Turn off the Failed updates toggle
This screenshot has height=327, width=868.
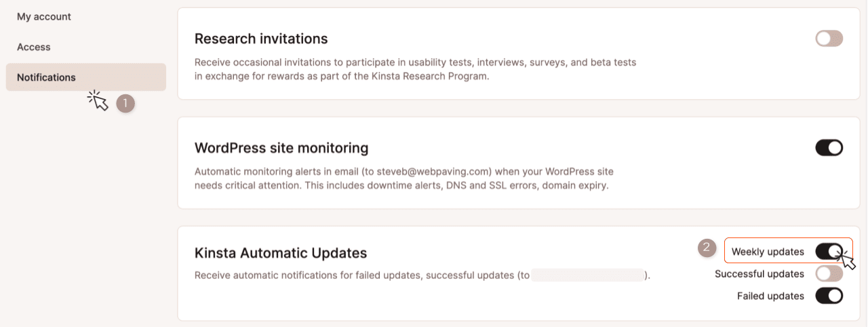click(x=829, y=296)
